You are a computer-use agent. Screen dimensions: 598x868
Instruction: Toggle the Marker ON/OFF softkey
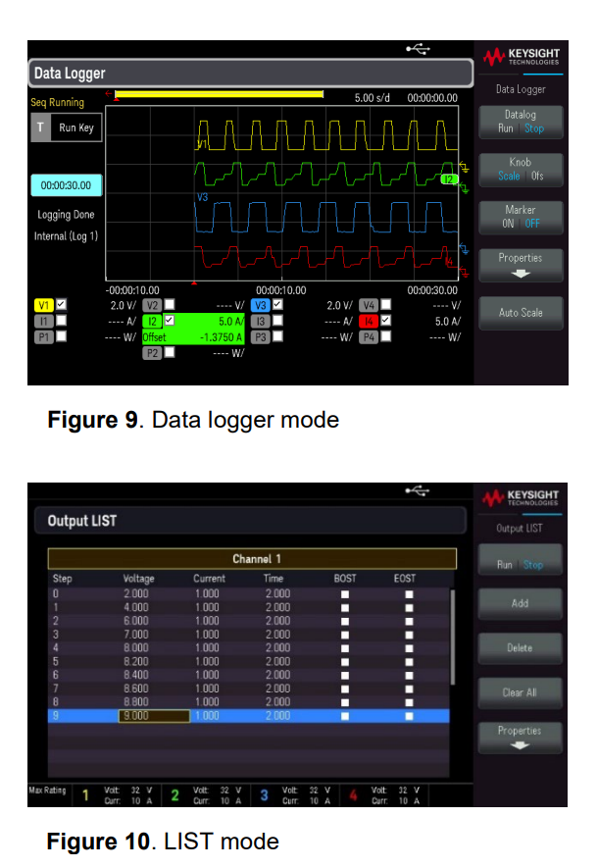520,216
